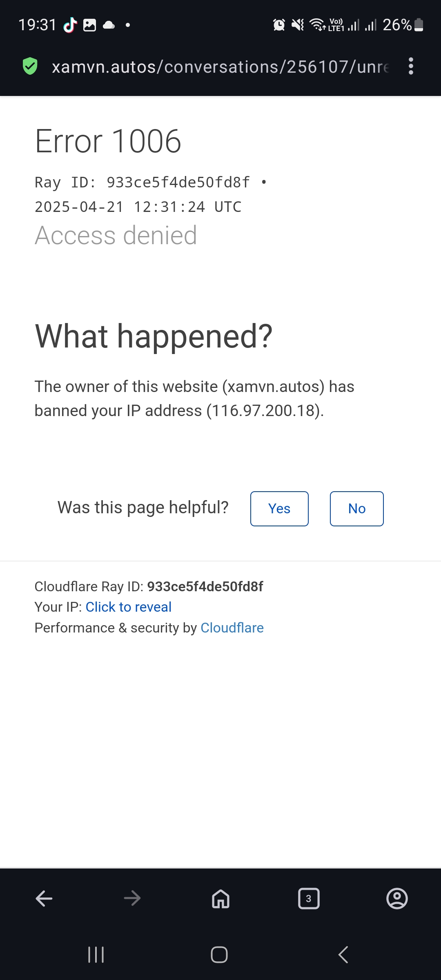Tap the browser back arrow
This screenshot has width=441, height=980.
(44, 898)
